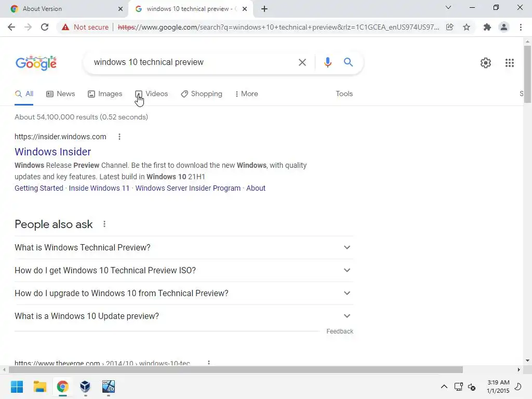
Task: Clear the search box with the X
Action: (x=302, y=62)
